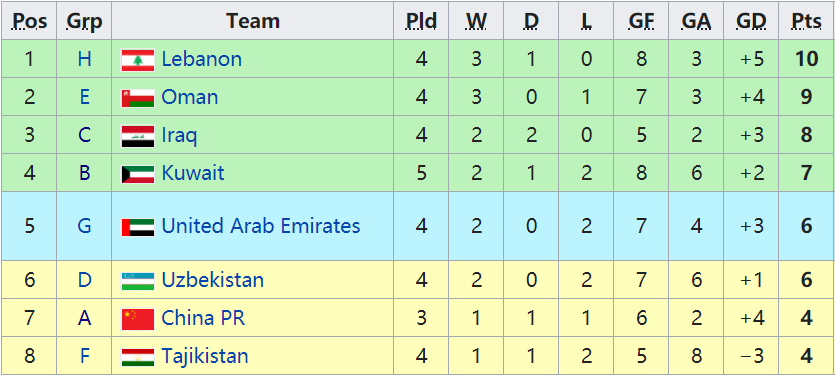Click the Iraq flag icon
This screenshot has height=376, width=835.
(x=138, y=136)
